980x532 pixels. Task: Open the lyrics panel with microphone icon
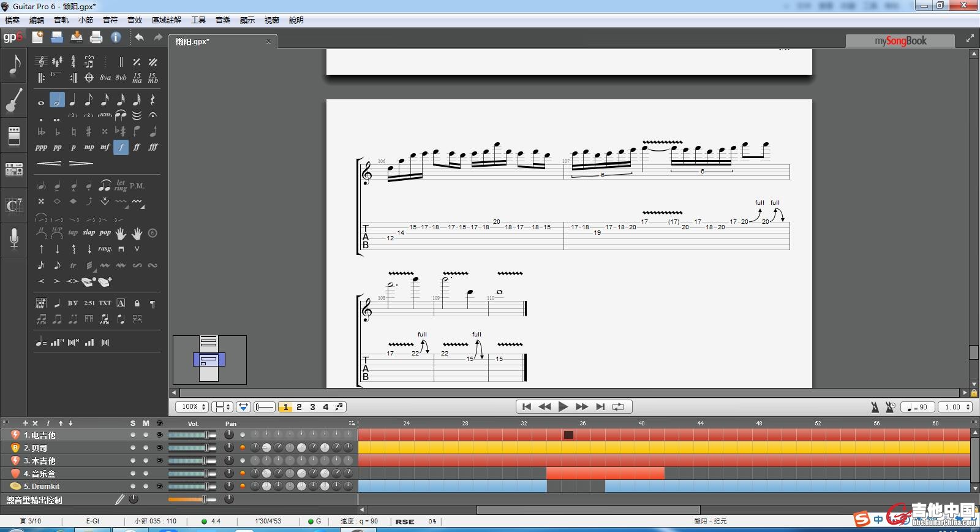13,238
